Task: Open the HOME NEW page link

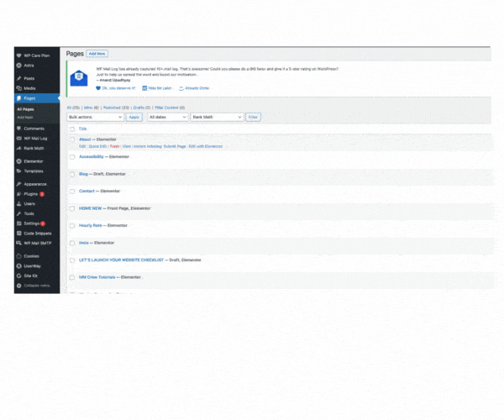Action: 90,207
